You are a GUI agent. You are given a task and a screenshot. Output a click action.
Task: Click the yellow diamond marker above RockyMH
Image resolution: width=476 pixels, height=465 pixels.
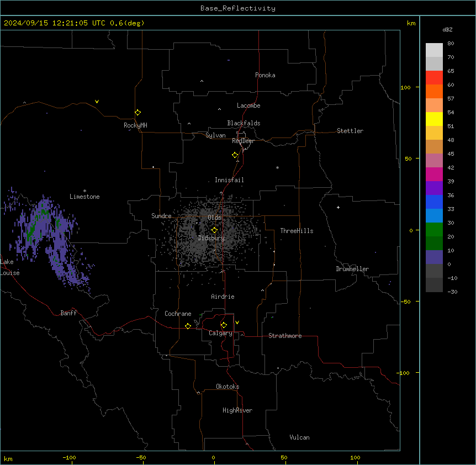click(137, 112)
